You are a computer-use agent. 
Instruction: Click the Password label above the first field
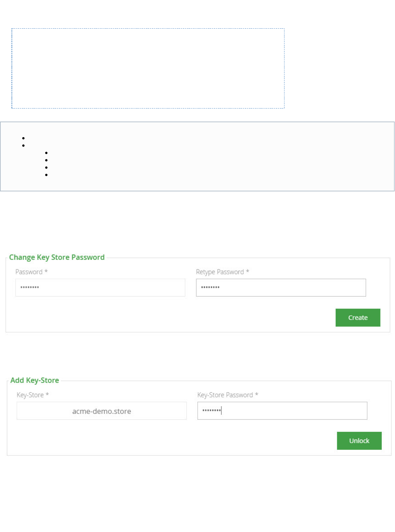point(29,272)
